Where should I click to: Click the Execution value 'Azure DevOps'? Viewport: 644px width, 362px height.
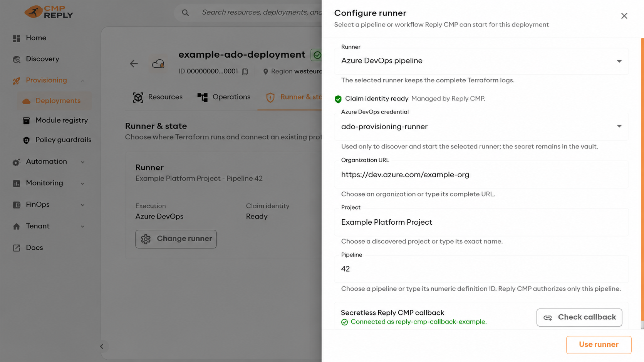point(159,217)
